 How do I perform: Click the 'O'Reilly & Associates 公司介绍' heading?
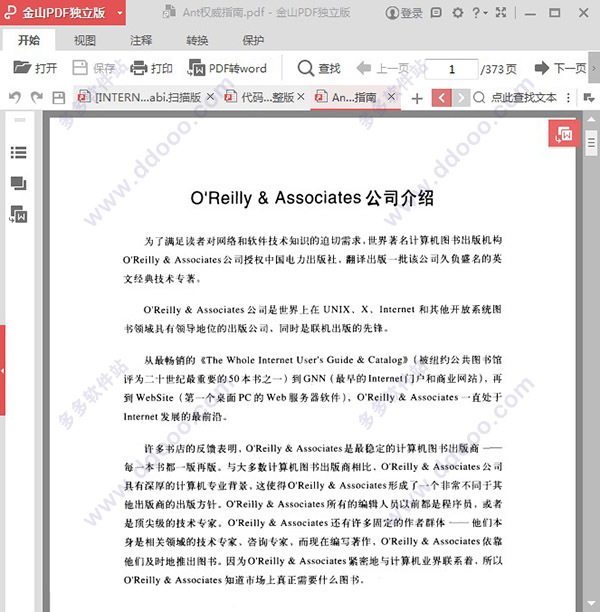[x=312, y=198]
